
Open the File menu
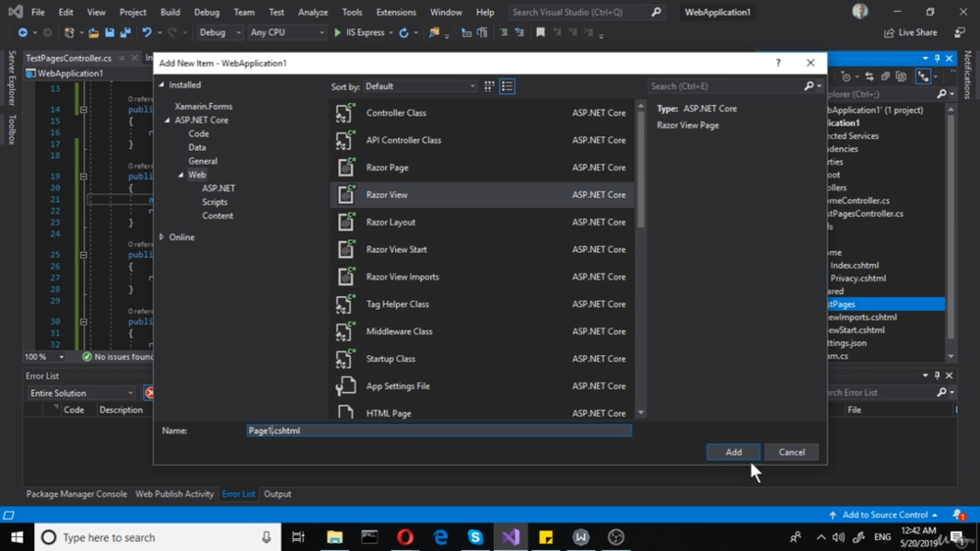pyautogui.click(x=38, y=12)
